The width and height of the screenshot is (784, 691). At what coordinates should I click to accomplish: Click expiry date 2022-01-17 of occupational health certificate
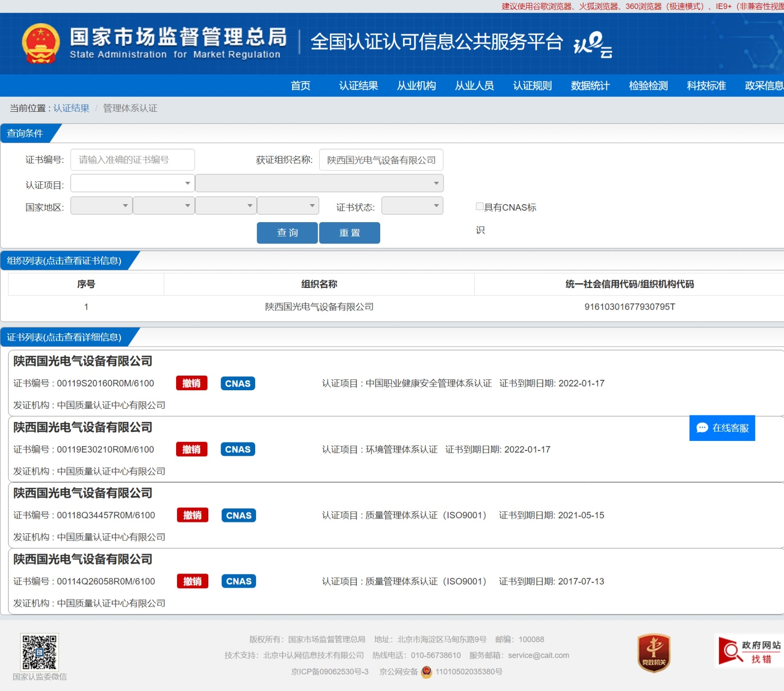pos(581,383)
